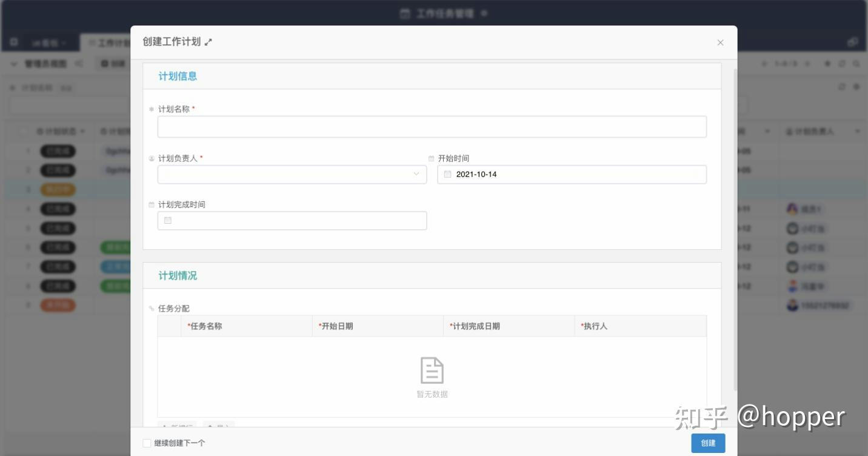868x456 pixels.
Task: Open the 计划负责人 dropdown in the form
Action: [x=292, y=175]
